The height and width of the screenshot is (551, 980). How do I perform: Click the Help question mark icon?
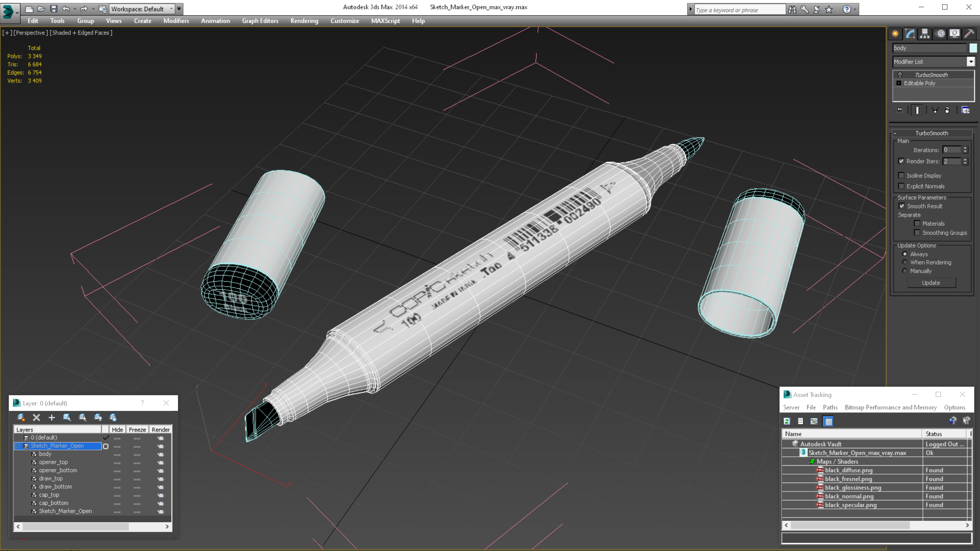[x=847, y=9]
